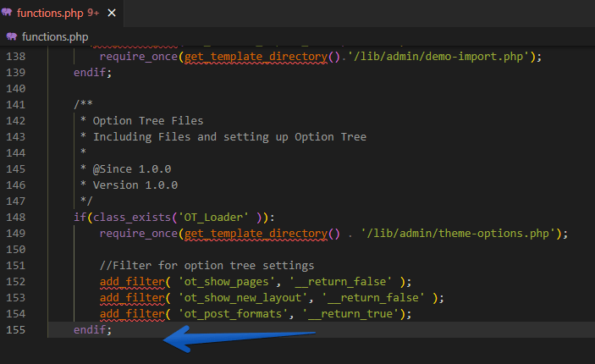Click get_template_directory on line 149
The height and width of the screenshot is (364, 595).
[x=256, y=233]
